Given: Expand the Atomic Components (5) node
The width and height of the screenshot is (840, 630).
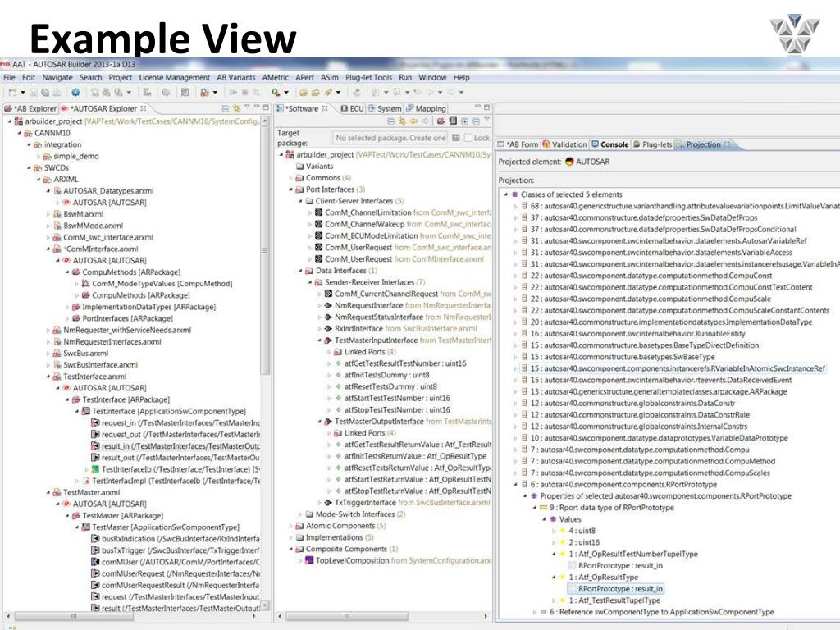Looking at the screenshot, I should click(x=291, y=526).
